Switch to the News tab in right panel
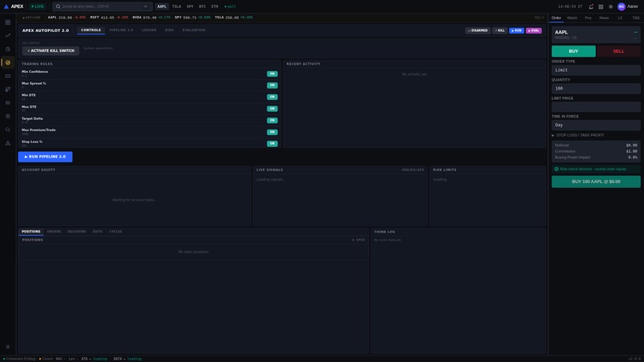 click(x=604, y=18)
